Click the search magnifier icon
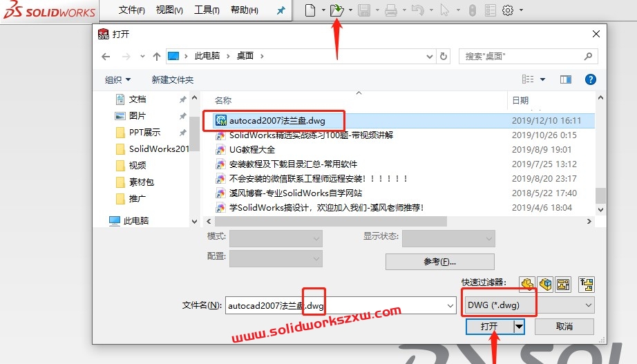 coord(588,56)
